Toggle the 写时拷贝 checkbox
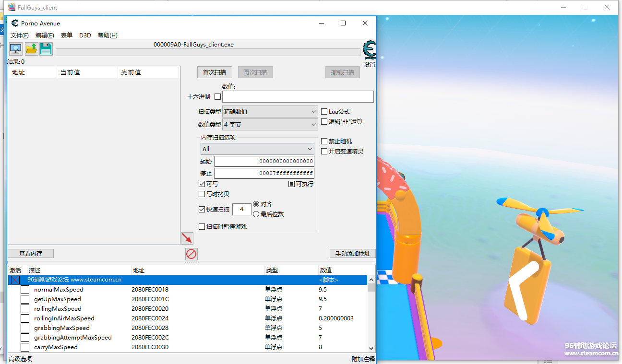This screenshot has width=622, height=364. pyautogui.click(x=202, y=194)
